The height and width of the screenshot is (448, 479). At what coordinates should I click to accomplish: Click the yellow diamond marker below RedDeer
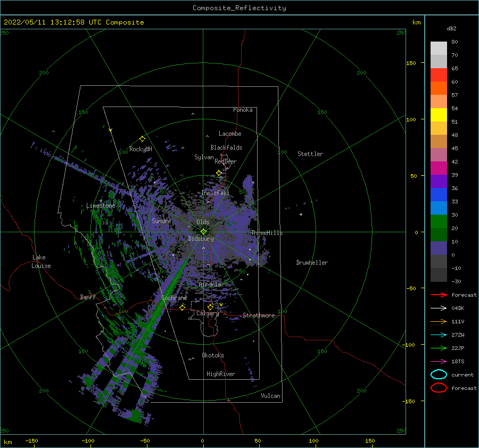[x=219, y=173]
